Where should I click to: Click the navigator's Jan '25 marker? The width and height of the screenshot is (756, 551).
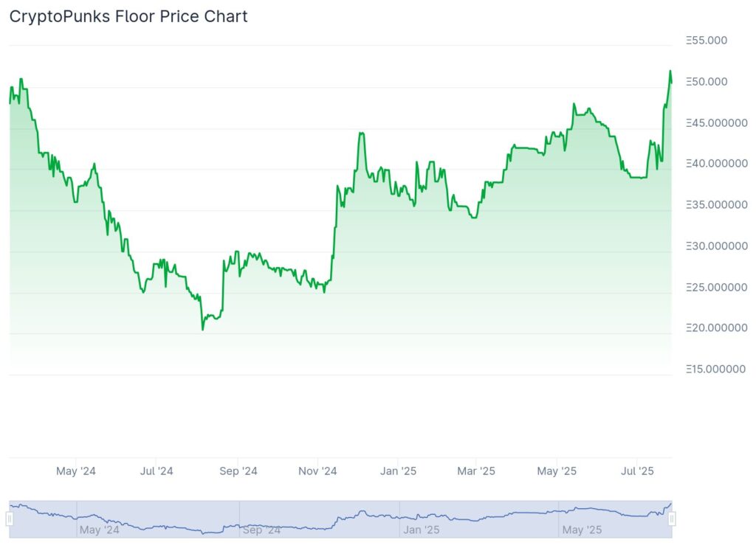tap(422, 530)
